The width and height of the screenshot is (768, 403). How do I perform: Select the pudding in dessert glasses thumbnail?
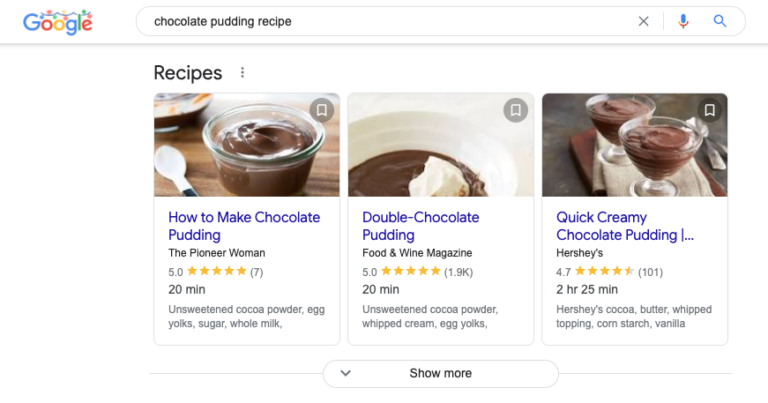point(635,145)
